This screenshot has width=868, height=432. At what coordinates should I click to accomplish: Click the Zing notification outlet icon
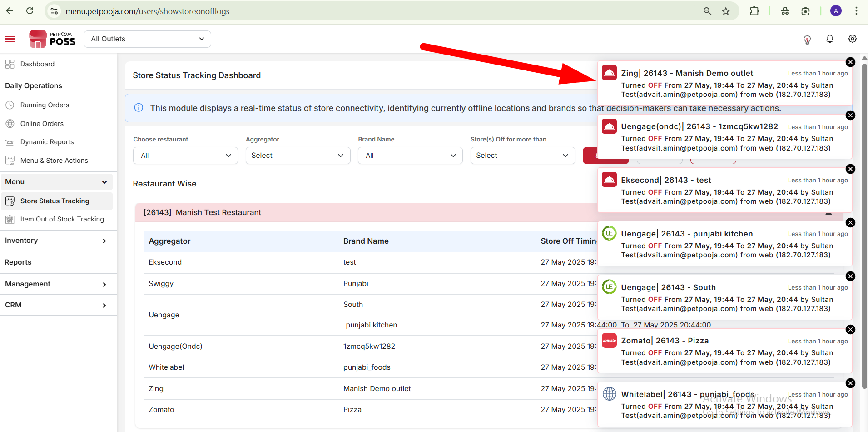[609, 73]
